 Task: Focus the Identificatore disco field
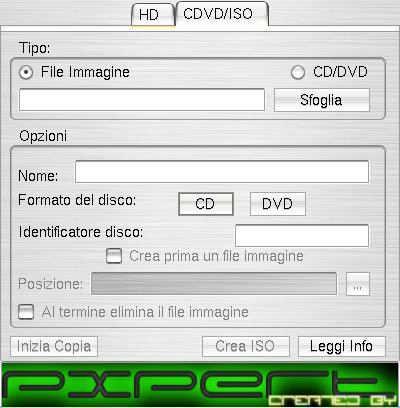302,236
